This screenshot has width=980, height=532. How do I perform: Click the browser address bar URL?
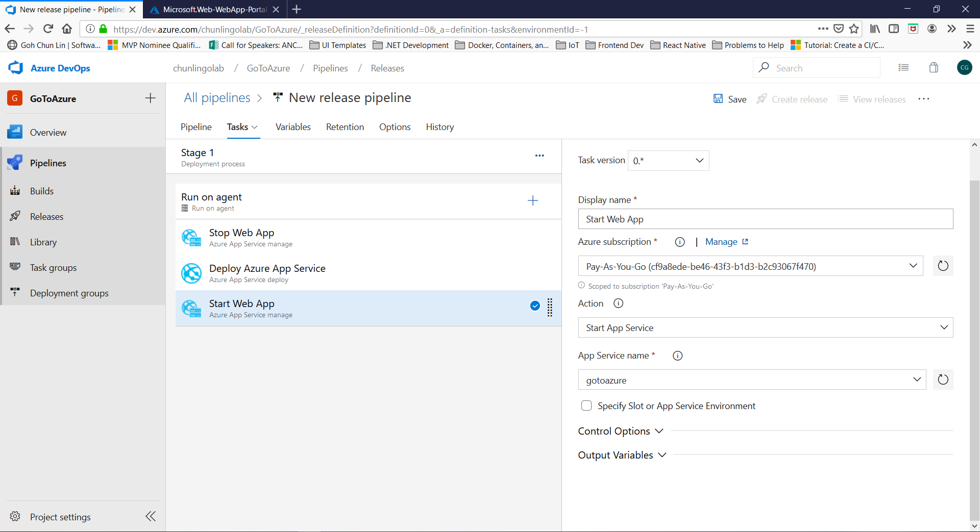click(x=351, y=29)
